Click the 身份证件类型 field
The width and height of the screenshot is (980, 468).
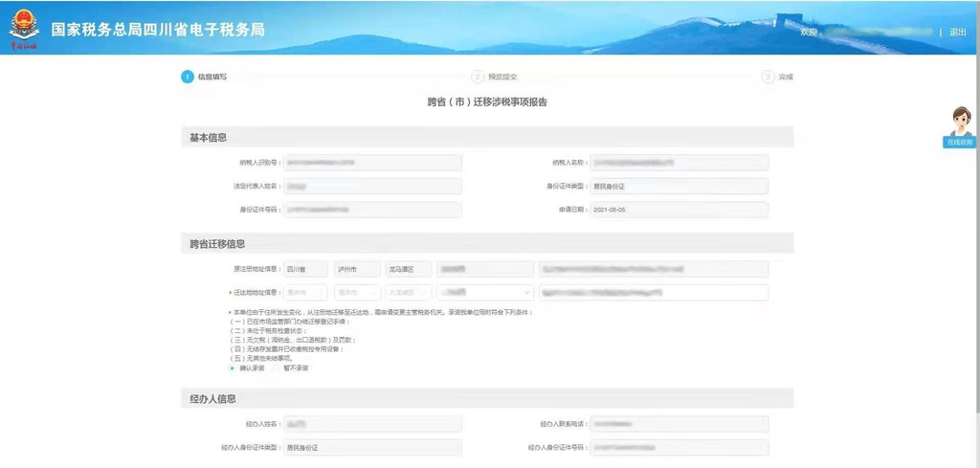point(679,187)
